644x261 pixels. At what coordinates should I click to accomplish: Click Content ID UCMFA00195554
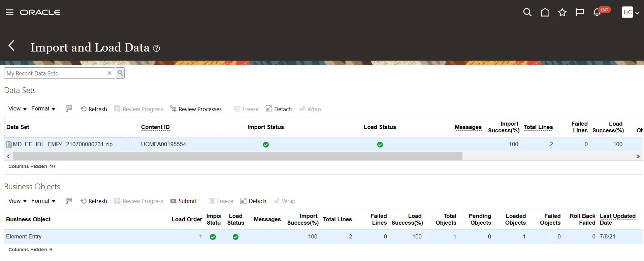[163, 144]
